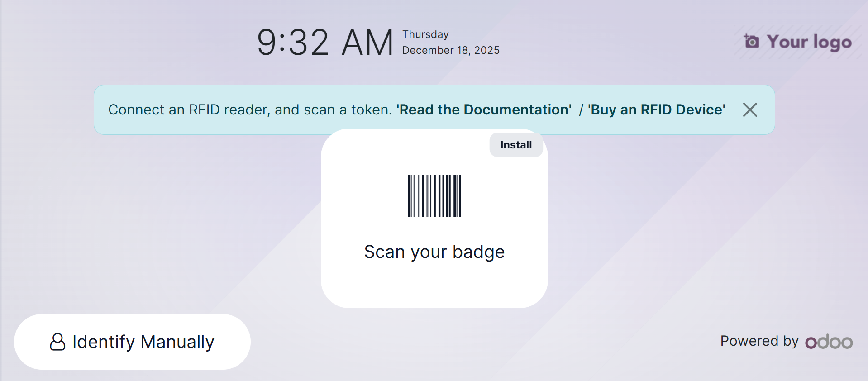Dismiss the RFID reader notification banner
Image resolution: width=868 pixels, height=381 pixels.
click(750, 110)
